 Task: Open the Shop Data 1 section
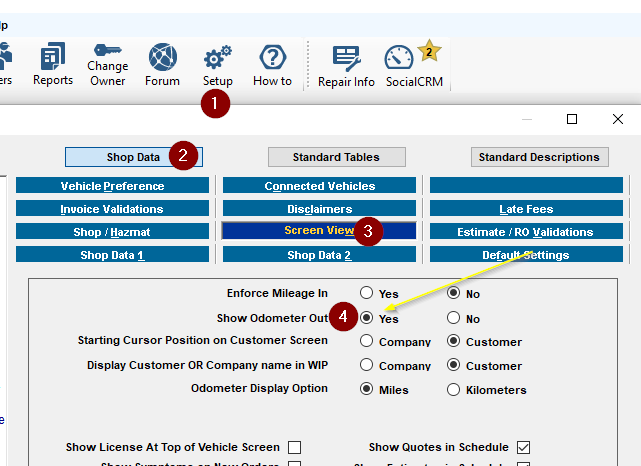(112, 254)
